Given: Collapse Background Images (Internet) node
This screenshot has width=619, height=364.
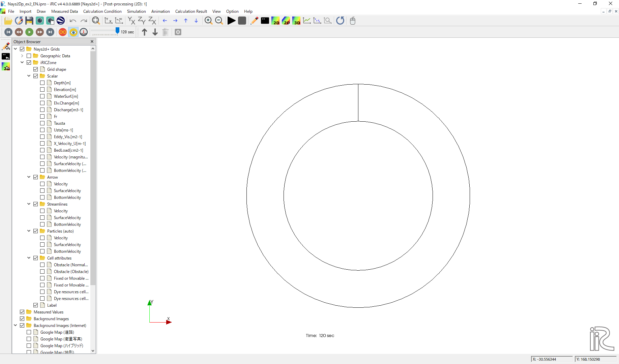Looking at the screenshot, I should click(16, 326).
